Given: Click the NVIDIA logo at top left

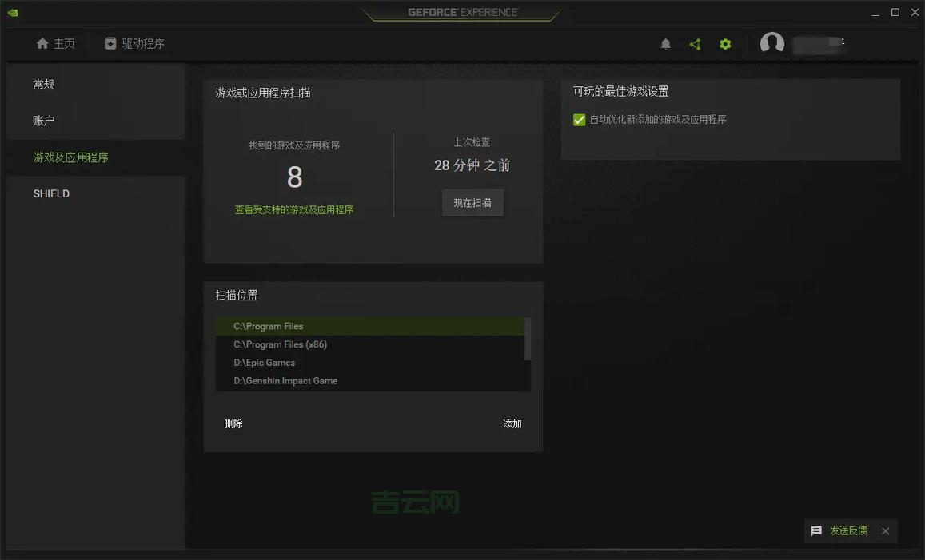Looking at the screenshot, I should pos(11,12).
